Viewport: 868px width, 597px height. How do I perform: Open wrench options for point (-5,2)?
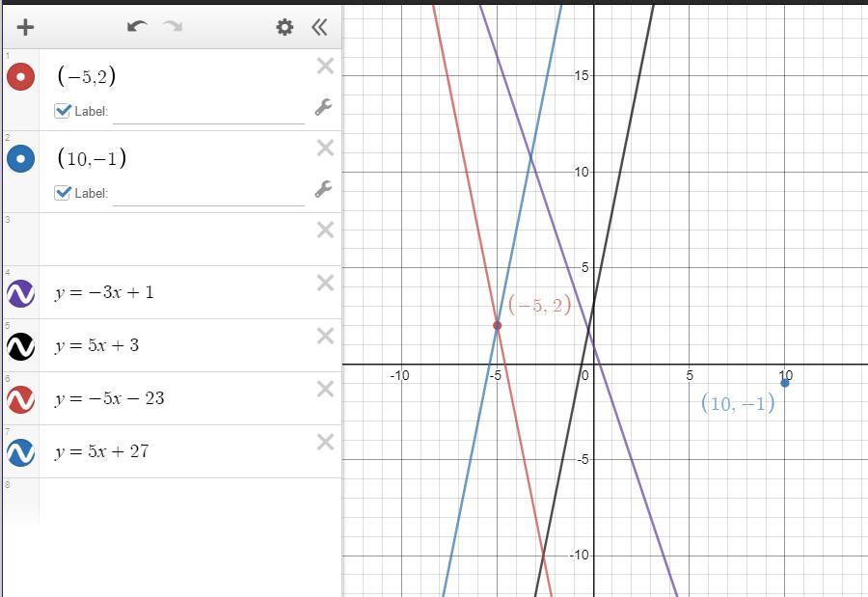323,107
